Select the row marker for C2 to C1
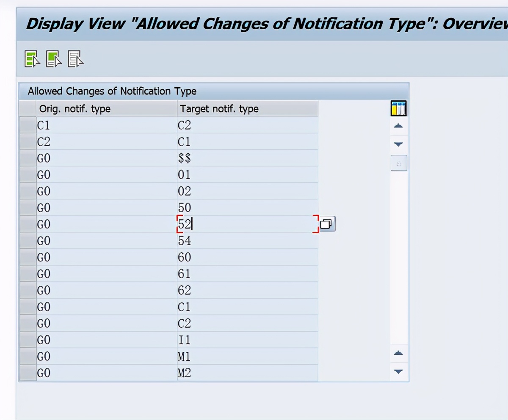Viewport: 508px width, 420px height. (x=28, y=142)
